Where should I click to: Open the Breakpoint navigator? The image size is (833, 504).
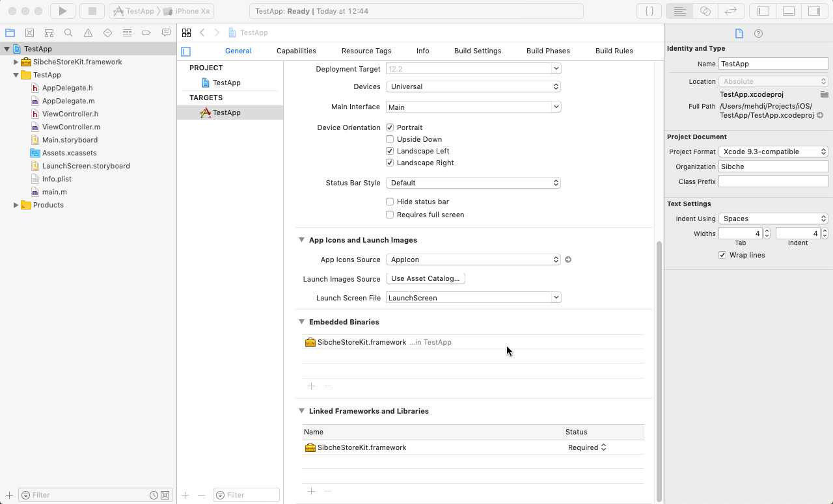click(x=146, y=33)
